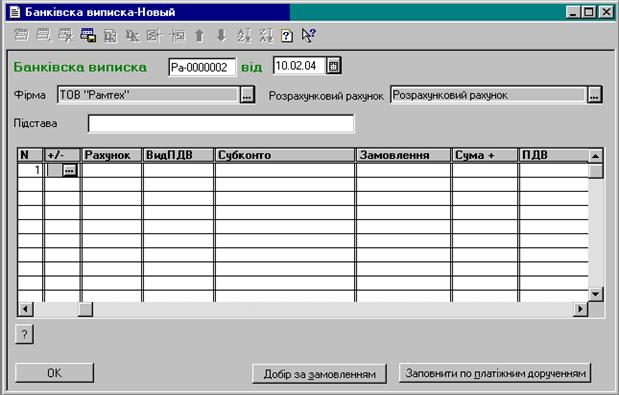Click the table's vertical scrollbar down arrow
The width and height of the screenshot is (619, 395).
click(596, 294)
